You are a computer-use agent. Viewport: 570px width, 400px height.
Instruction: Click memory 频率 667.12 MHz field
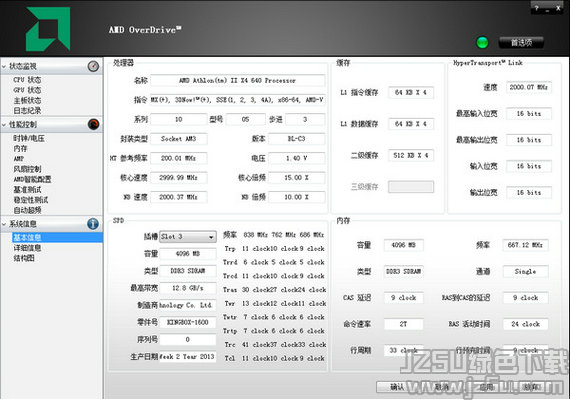525,245
